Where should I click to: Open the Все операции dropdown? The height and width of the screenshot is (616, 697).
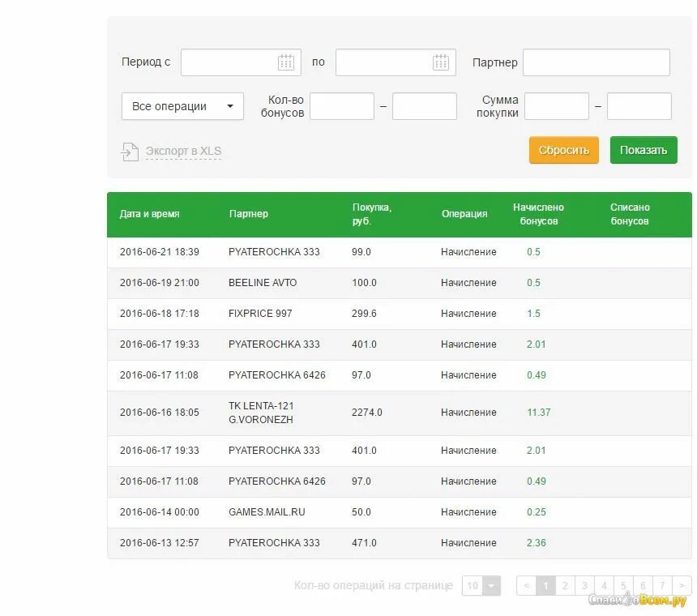182,106
